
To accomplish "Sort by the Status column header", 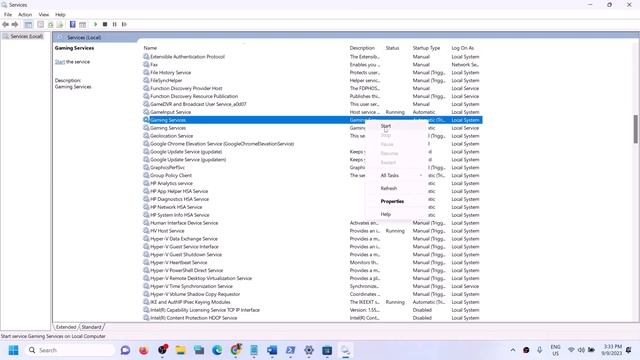I will (392, 48).
